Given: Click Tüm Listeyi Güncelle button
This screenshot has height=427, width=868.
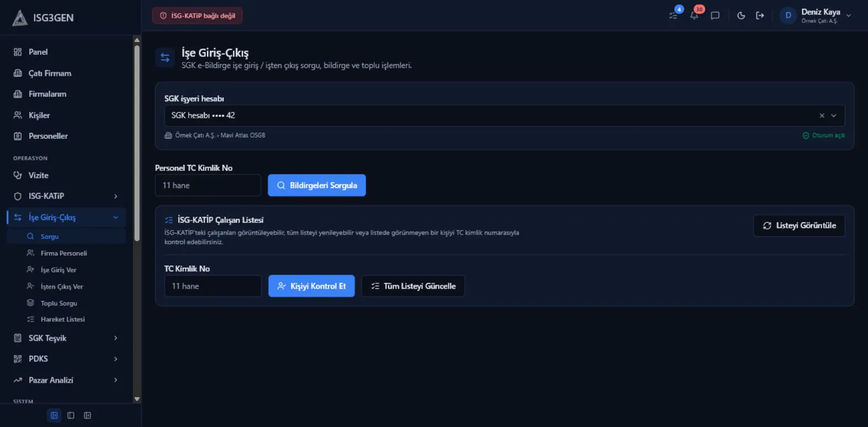Looking at the screenshot, I should (413, 286).
